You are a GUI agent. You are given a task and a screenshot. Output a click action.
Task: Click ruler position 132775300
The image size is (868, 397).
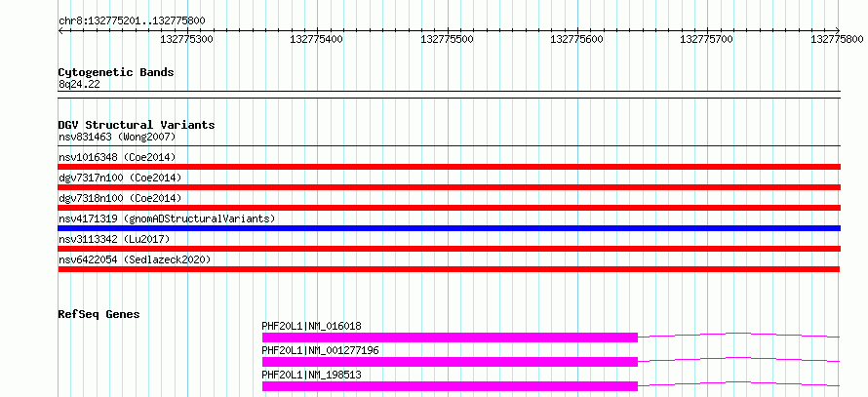click(x=187, y=39)
